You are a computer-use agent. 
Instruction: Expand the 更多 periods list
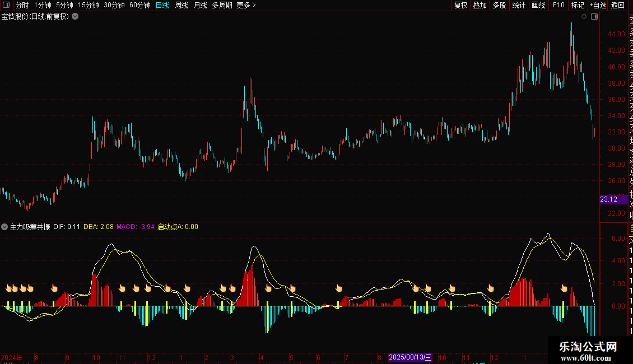point(246,5)
